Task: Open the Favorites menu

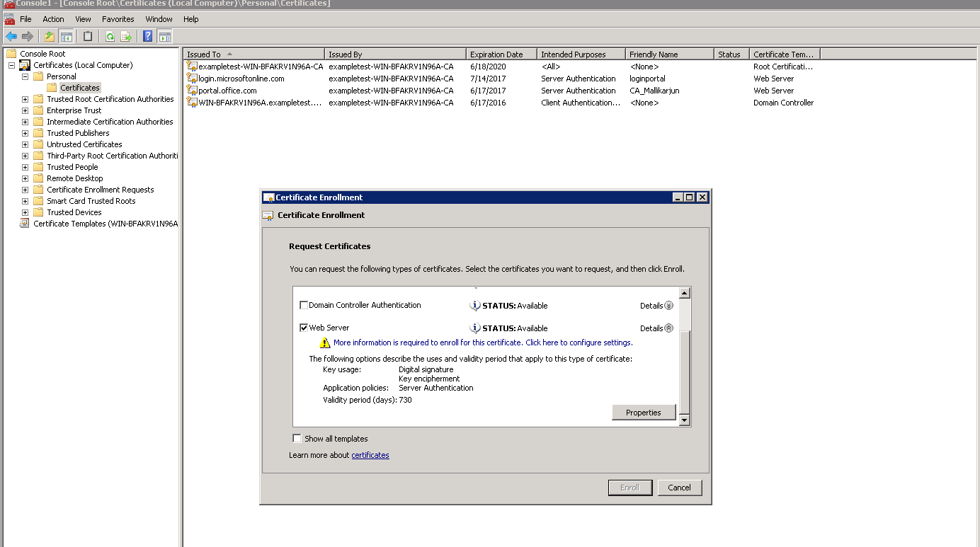Action: pyautogui.click(x=118, y=19)
